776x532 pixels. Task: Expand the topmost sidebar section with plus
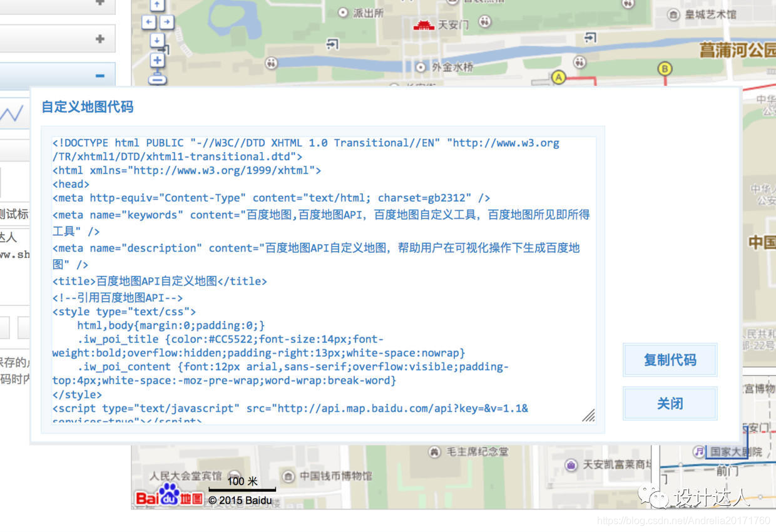[x=100, y=3]
